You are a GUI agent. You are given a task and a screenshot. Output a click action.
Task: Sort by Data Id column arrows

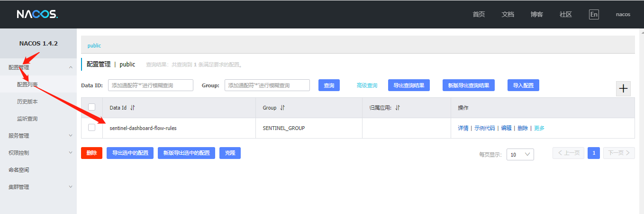coord(133,108)
